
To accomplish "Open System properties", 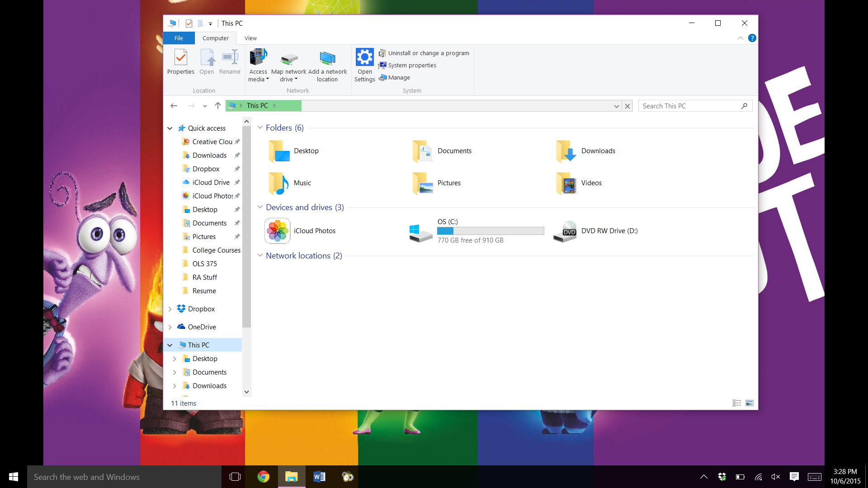I will 407,65.
